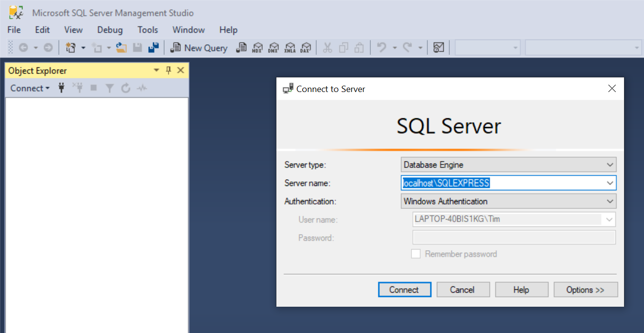Expand the Server name dropdown arrow
This screenshot has height=333, width=644.
(610, 183)
